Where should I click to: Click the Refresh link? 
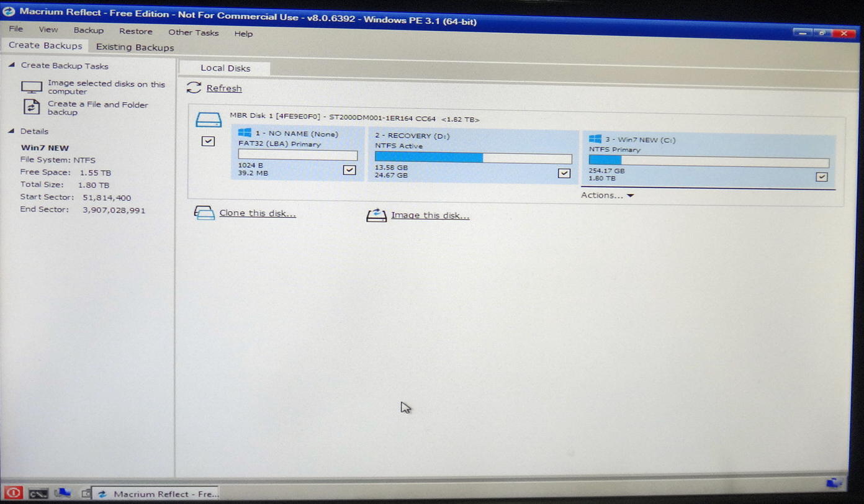(224, 88)
